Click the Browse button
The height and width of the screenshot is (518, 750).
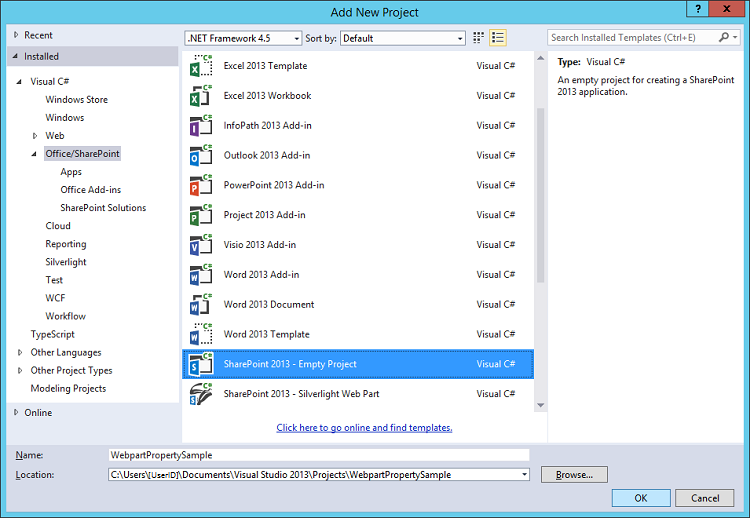(574, 474)
